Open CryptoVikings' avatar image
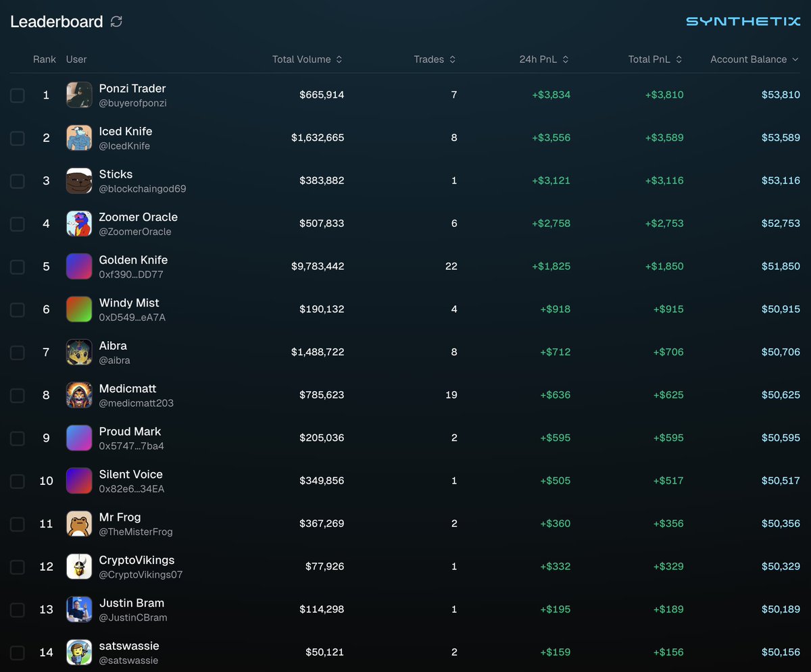The height and width of the screenshot is (672, 811). (79, 567)
